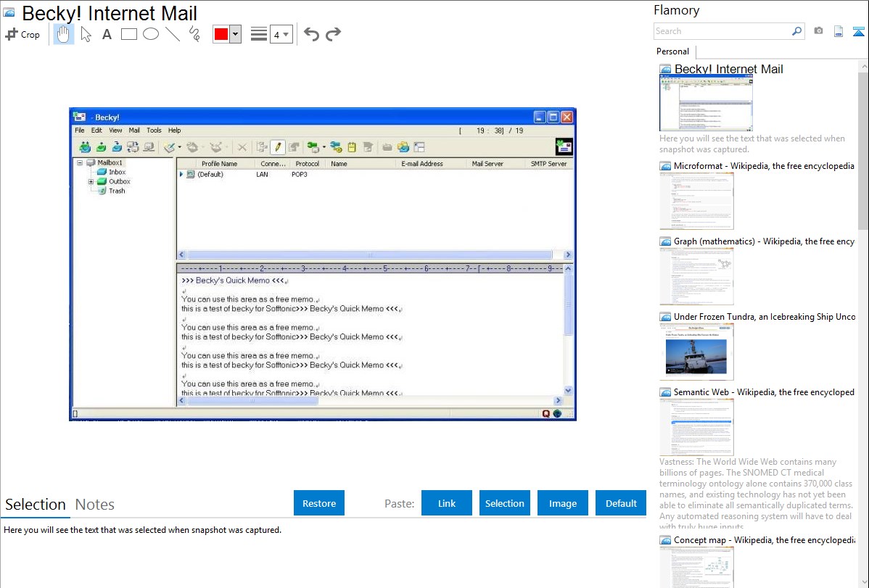Open the Becky! Internet Mail snapshot thumbnail

(706, 103)
